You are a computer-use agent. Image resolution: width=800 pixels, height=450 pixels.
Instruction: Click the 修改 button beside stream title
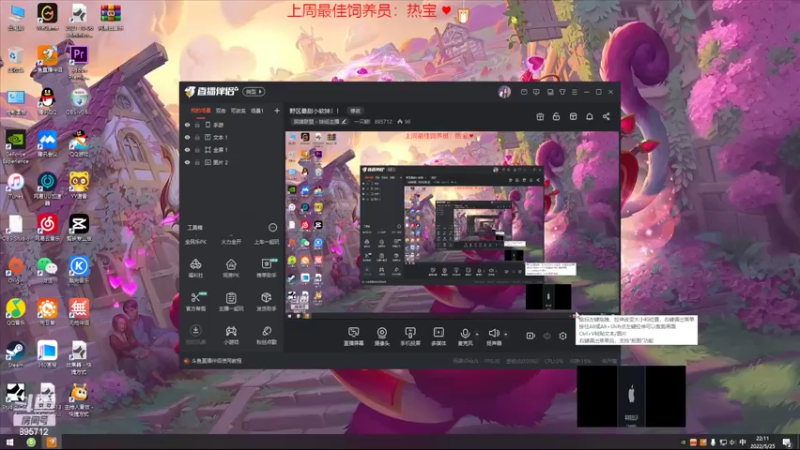[355, 111]
